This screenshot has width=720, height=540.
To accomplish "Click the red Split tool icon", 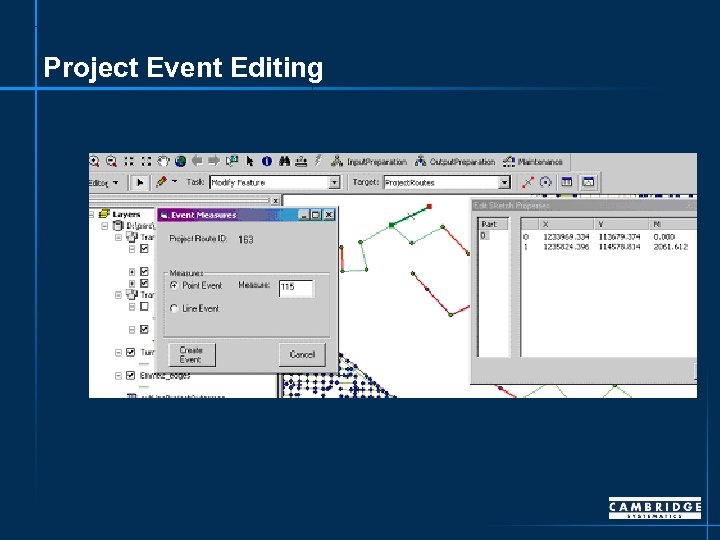I will (528, 182).
